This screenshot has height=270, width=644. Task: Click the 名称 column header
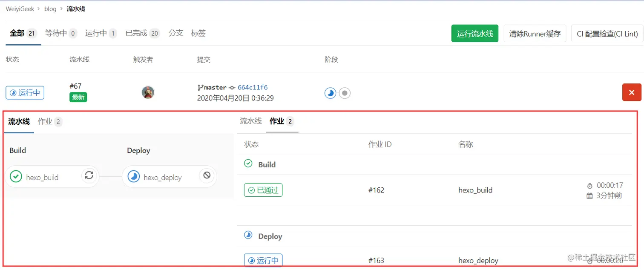466,144
